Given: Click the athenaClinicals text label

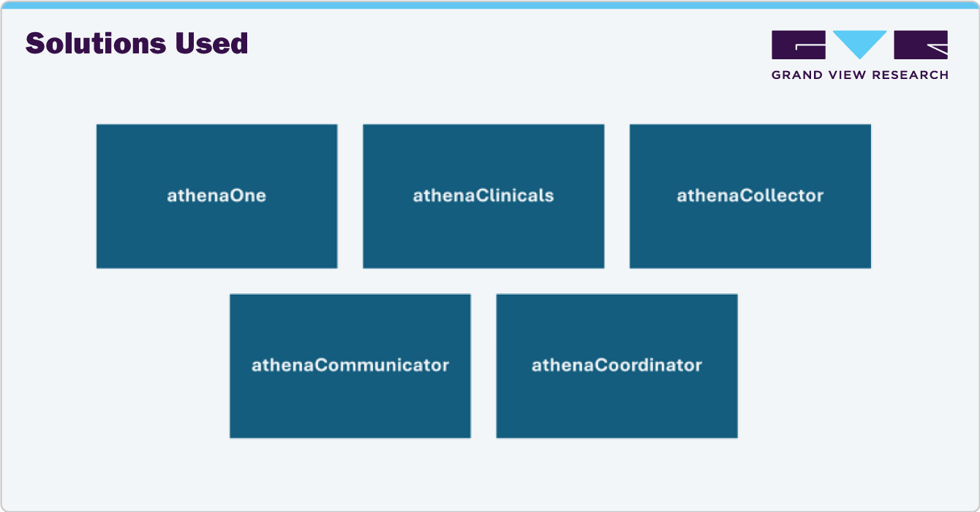Looking at the screenshot, I should (x=483, y=196).
